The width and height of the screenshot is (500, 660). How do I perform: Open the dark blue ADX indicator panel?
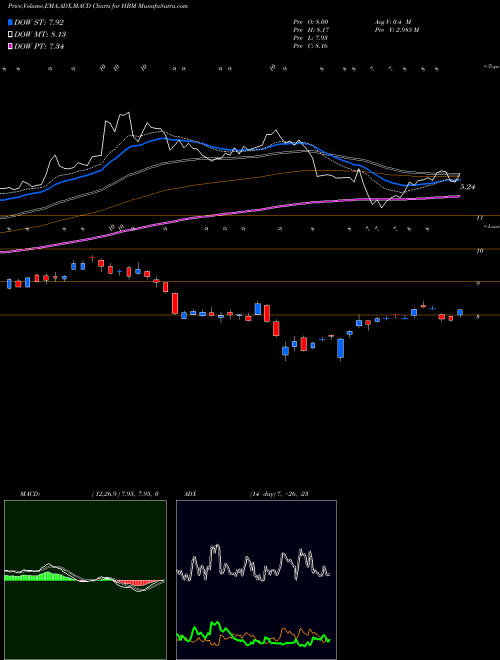tap(256, 580)
